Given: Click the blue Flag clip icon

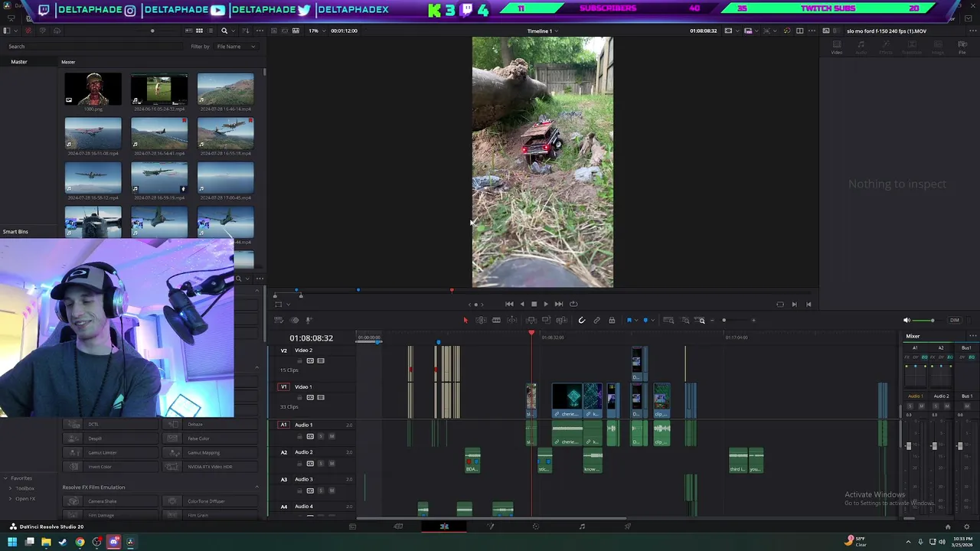Looking at the screenshot, I should (x=629, y=320).
